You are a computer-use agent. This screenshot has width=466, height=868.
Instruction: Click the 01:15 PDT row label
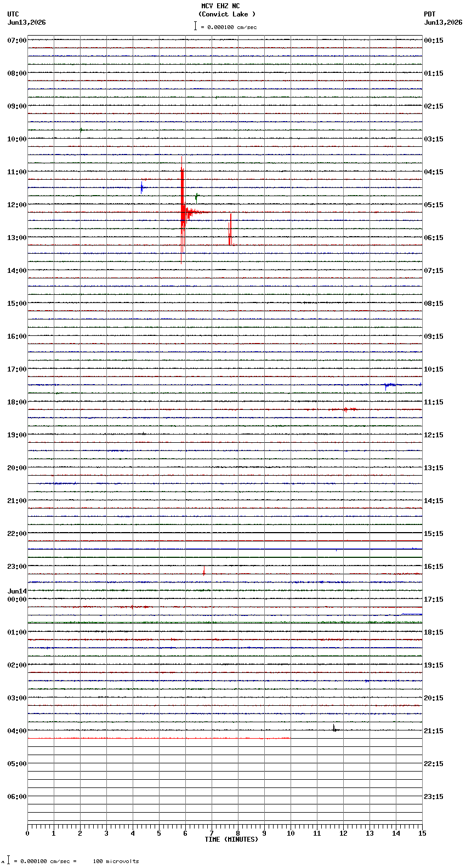434,73
